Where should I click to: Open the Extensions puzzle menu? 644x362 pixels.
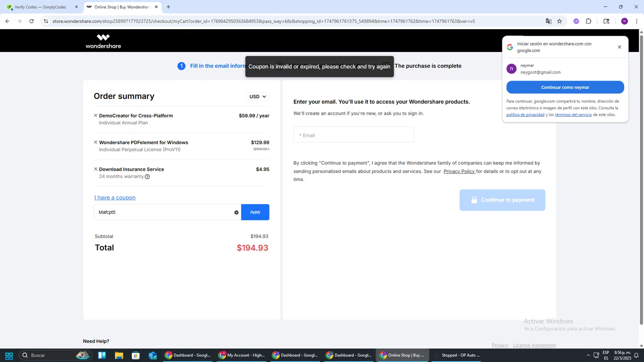click(x=589, y=21)
